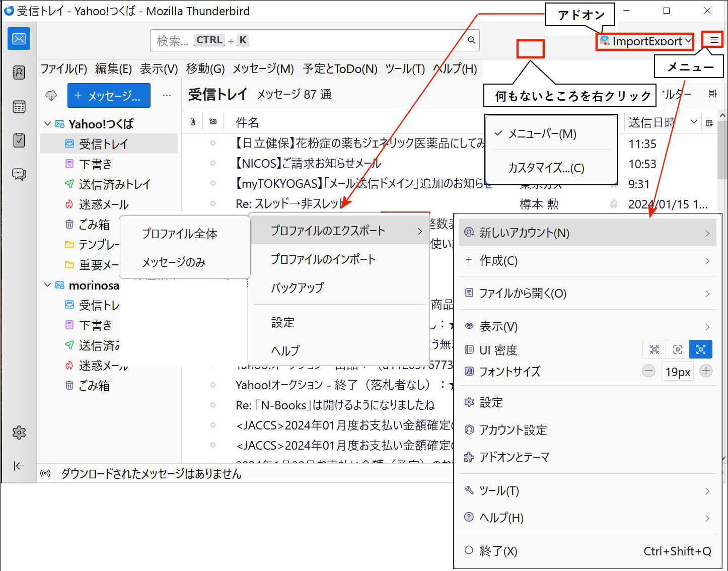The height and width of the screenshot is (571, 728).
Task: Click the get messages cloud icon
Action: pyautogui.click(x=51, y=96)
